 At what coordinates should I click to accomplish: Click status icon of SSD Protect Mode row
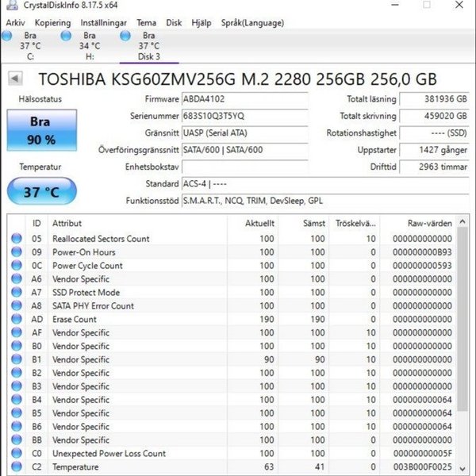tap(17, 292)
